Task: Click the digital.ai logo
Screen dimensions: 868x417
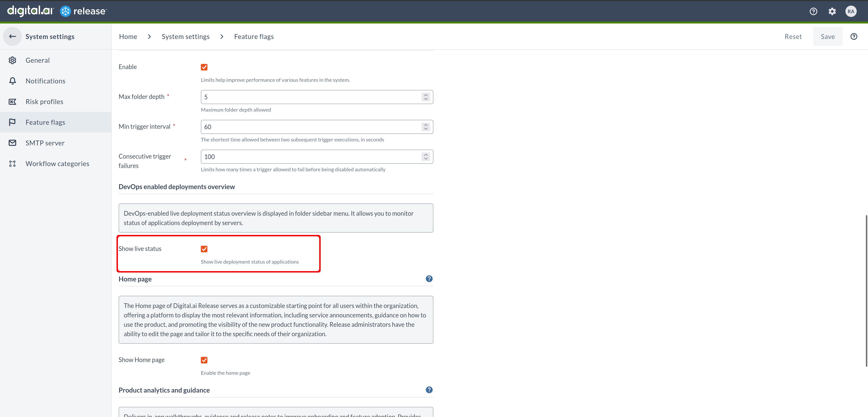Action: tap(30, 11)
